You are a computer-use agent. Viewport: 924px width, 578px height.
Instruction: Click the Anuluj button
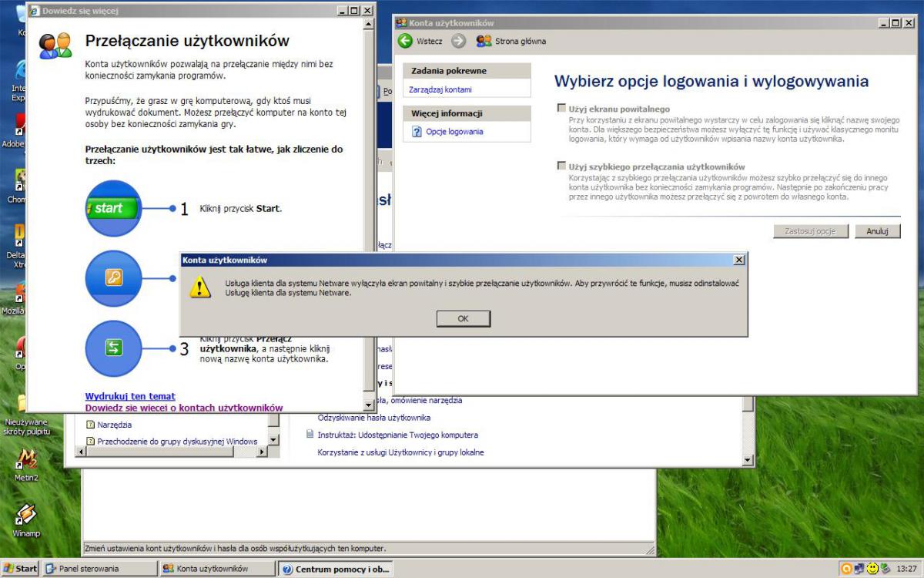[x=878, y=231]
